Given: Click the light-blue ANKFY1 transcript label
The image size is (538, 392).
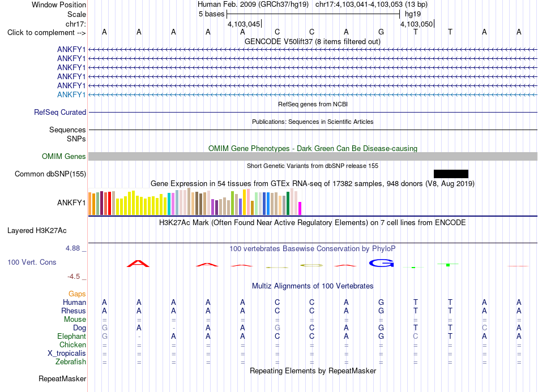Looking at the screenshot, I should [71, 94].
